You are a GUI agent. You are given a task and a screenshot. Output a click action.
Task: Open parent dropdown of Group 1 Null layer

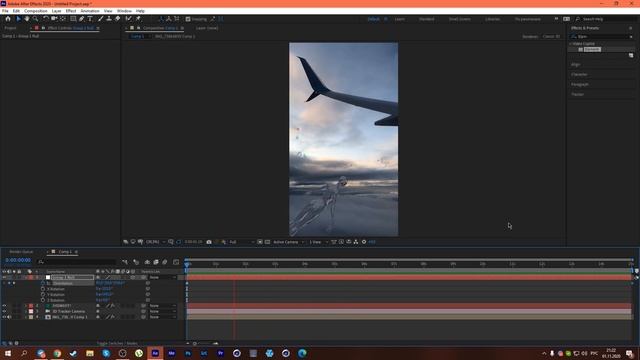[162, 277]
